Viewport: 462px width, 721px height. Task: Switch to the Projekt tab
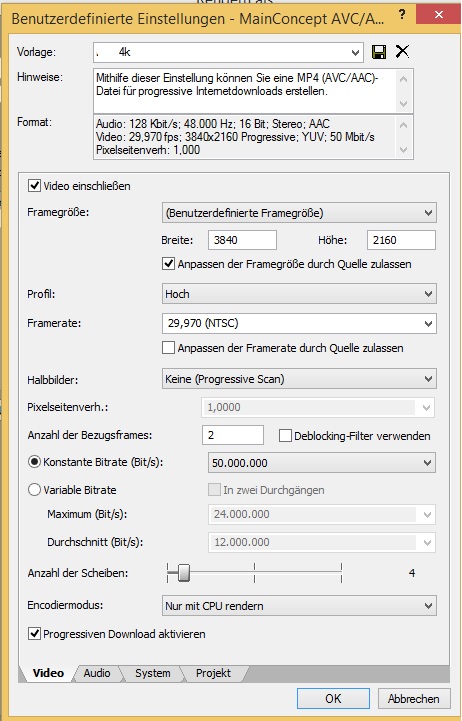(x=213, y=673)
